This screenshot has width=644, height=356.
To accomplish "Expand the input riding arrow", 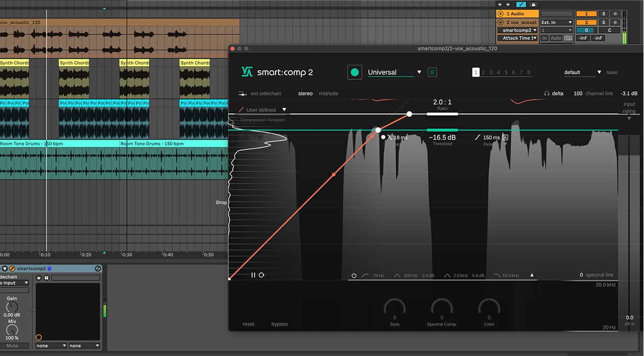I will point(629,118).
